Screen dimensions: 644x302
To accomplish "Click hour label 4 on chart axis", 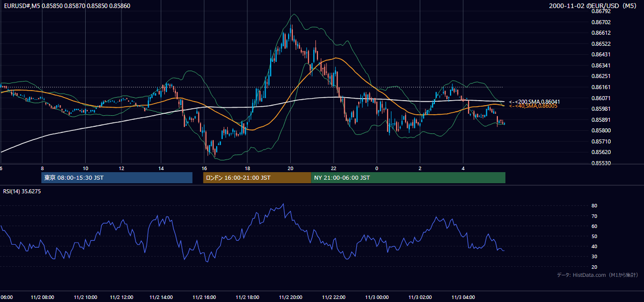I will click(463, 168).
